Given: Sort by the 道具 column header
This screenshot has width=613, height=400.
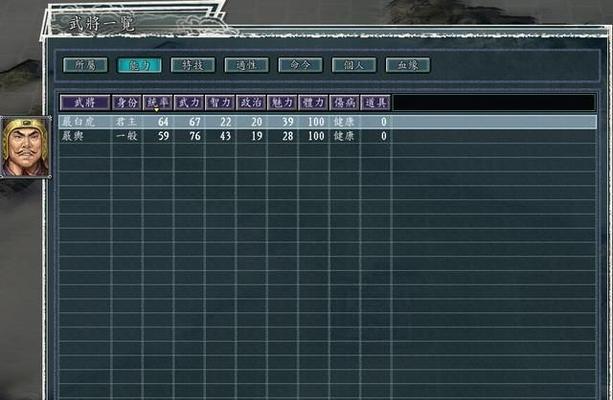Looking at the screenshot, I should tap(375, 103).
